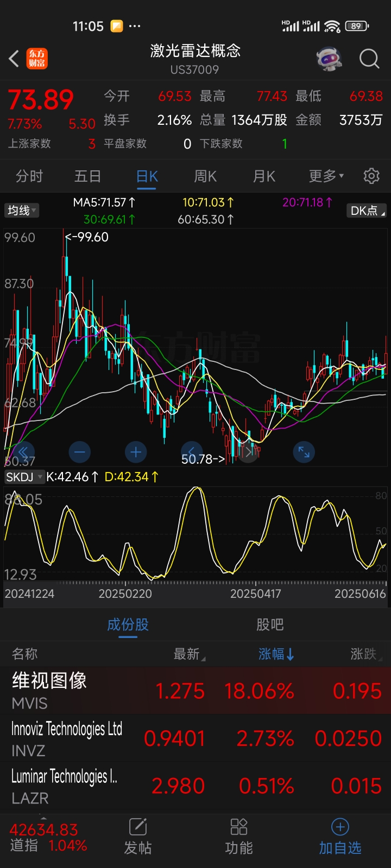Tap the current price 73.89
The image size is (391, 868).
41,100
